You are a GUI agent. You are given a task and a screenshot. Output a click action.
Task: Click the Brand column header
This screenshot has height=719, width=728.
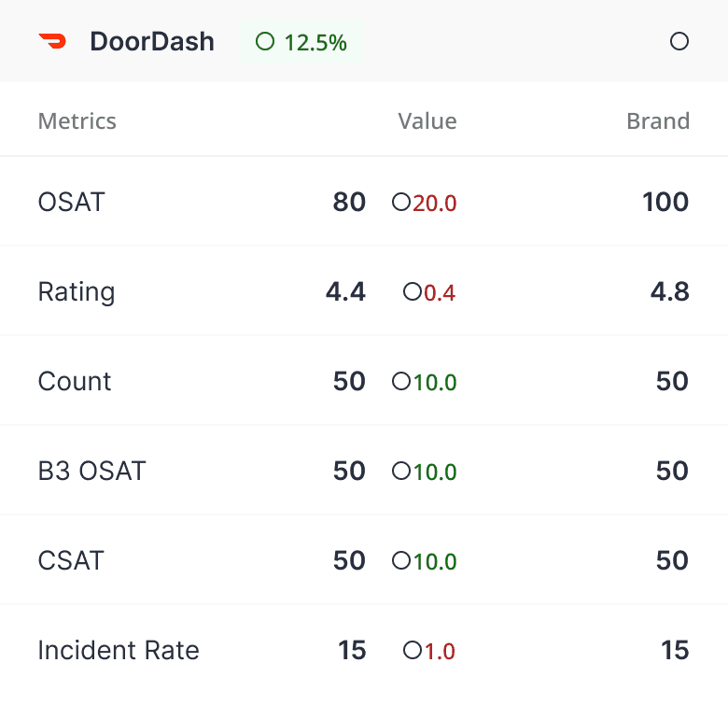[658, 121]
